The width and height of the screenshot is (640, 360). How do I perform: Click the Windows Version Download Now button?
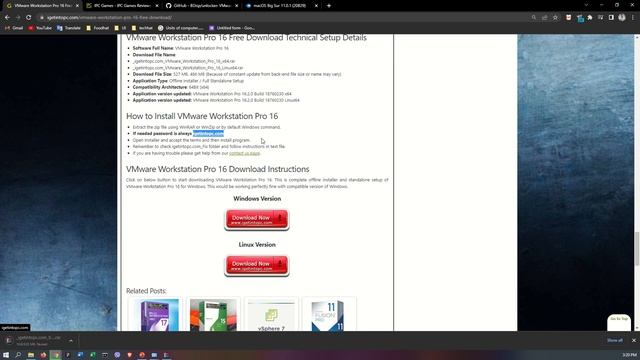(257, 219)
